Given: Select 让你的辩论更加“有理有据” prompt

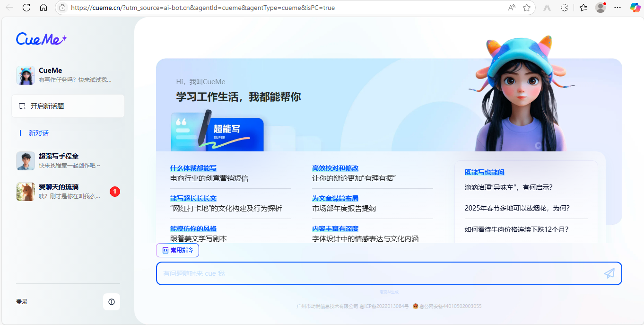Looking at the screenshot, I should coord(354,178).
